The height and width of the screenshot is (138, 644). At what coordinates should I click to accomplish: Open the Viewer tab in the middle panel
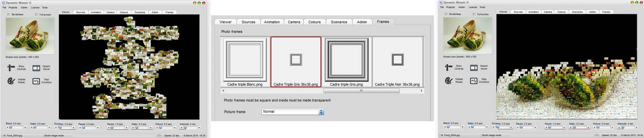pyautogui.click(x=225, y=22)
